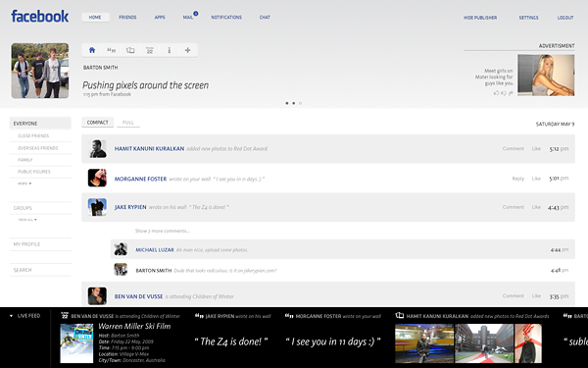The image size is (588, 368).
Task: Click the thumbs down icon on the advertisement
Action: click(504, 93)
